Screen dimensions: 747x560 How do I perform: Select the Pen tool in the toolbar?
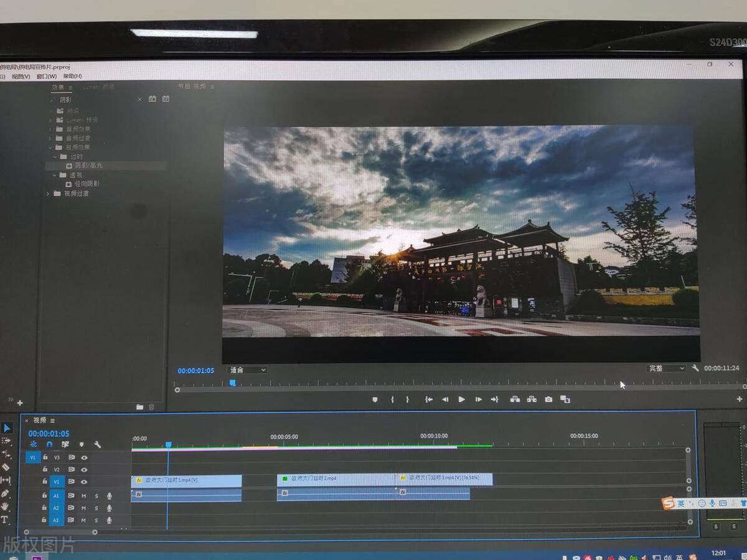point(5,493)
